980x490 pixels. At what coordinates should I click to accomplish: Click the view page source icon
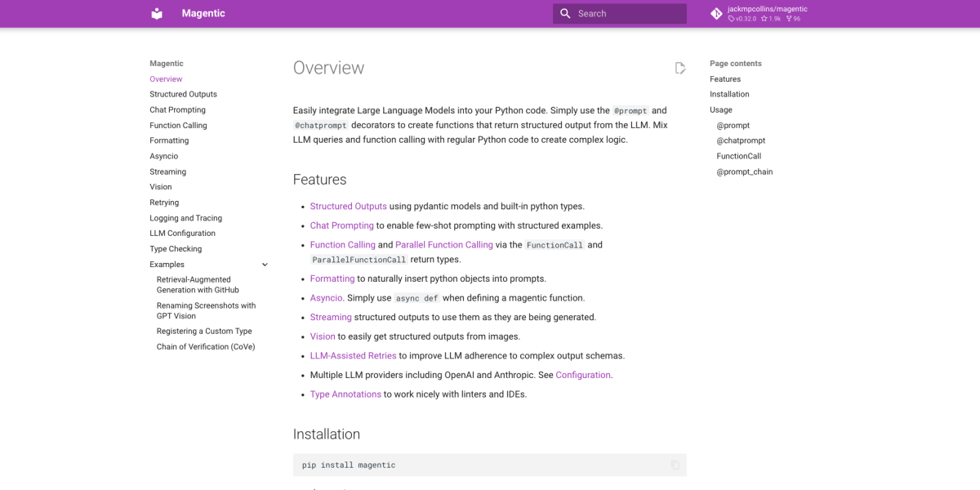coord(679,69)
